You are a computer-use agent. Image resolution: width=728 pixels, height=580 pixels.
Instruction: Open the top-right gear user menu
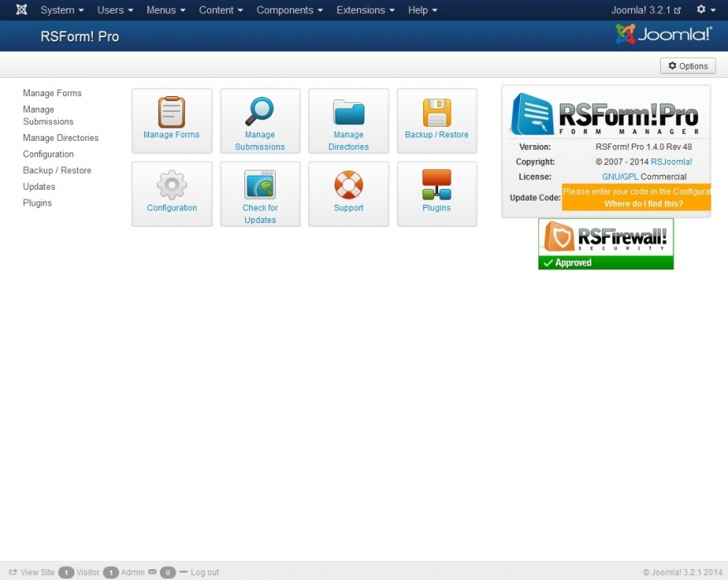pos(706,9)
